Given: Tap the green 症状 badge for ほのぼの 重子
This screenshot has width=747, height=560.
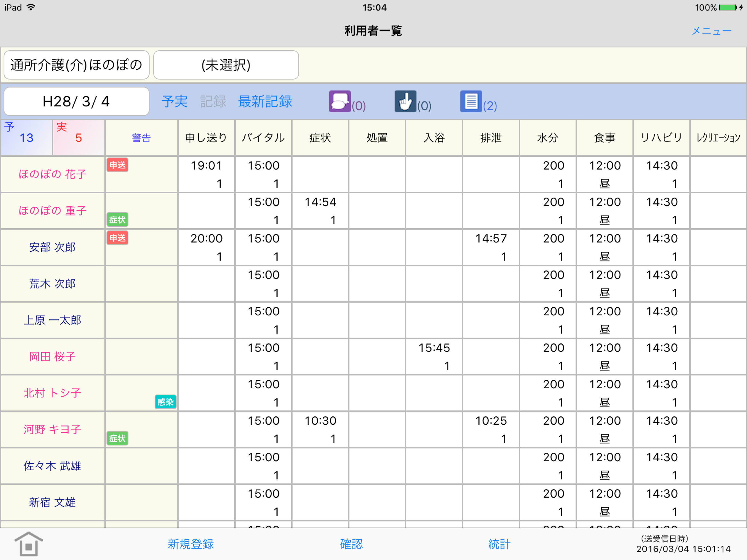Looking at the screenshot, I should (x=118, y=220).
